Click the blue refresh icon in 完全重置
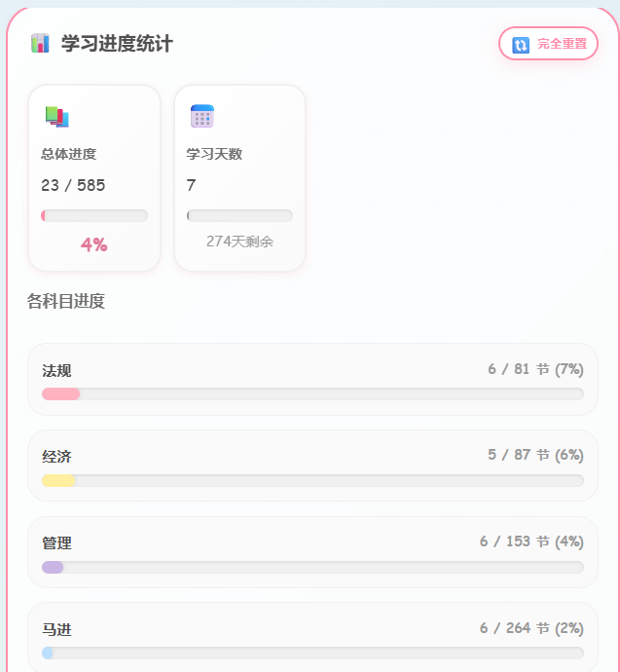This screenshot has height=672, width=620. point(521,44)
